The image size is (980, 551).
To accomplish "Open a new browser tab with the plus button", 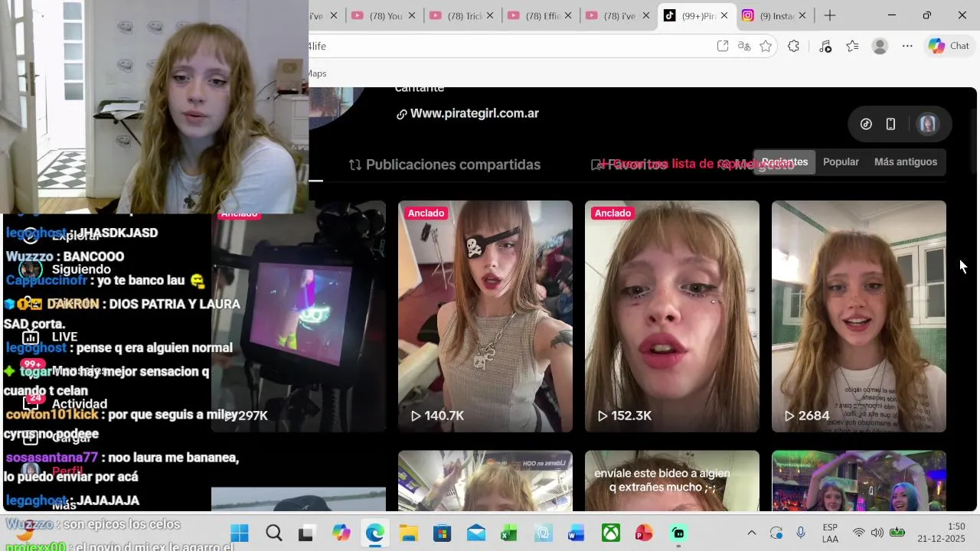I will 830,15.
